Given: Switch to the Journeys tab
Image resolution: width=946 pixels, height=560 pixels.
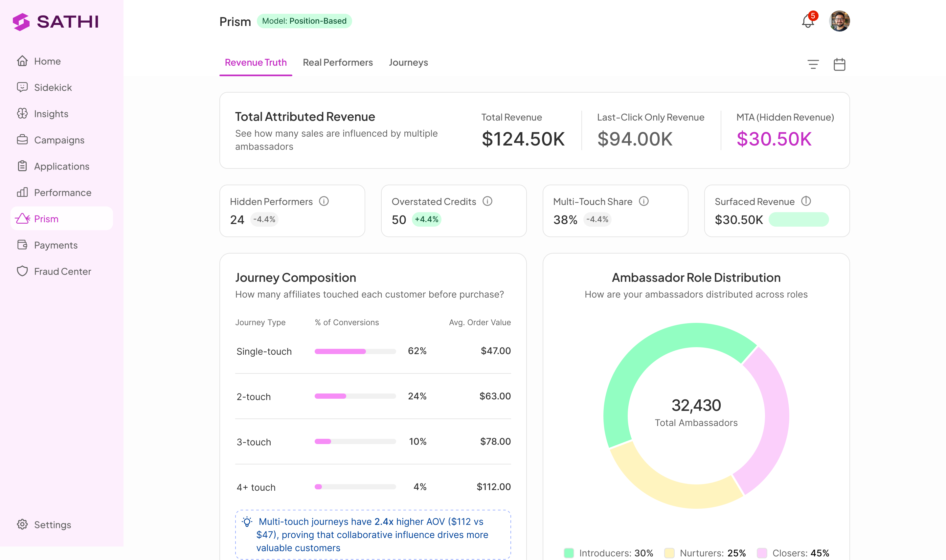Looking at the screenshot, I should tap(408, 62).
